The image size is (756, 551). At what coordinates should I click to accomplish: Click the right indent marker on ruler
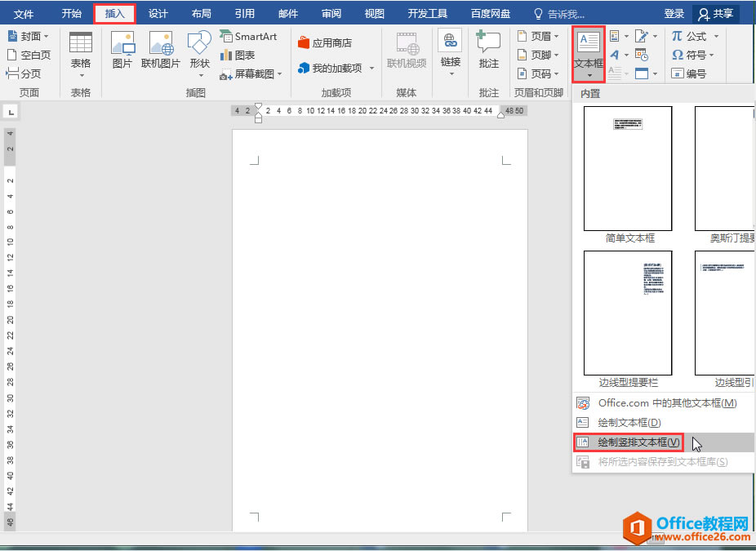click(x=500, y=114)
